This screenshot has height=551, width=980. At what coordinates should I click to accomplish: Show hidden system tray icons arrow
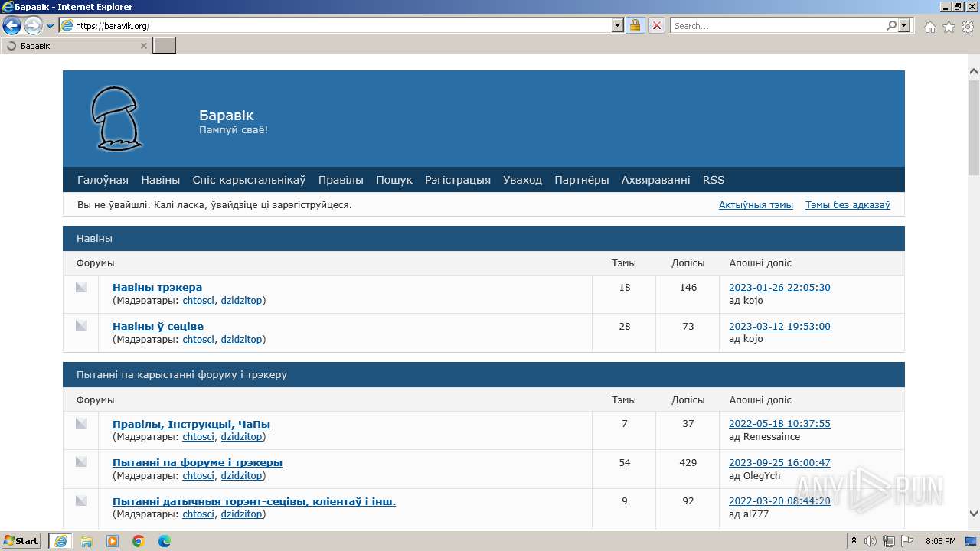click(x=854, y=541)
